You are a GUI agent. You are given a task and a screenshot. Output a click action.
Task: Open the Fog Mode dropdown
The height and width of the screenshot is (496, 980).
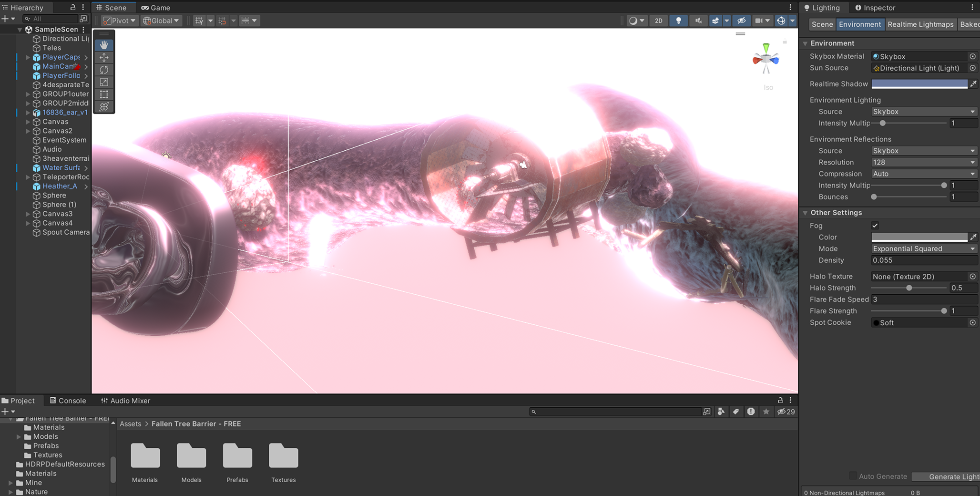pos(924,249)
